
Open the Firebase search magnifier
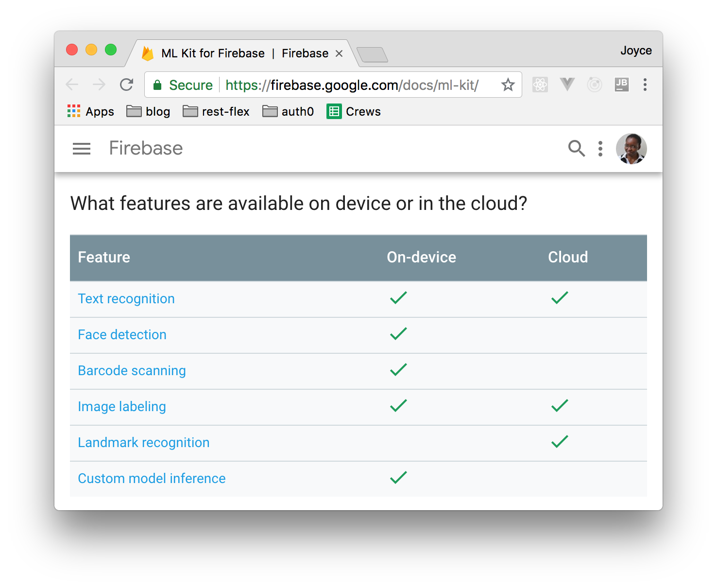tap(577, 148)
